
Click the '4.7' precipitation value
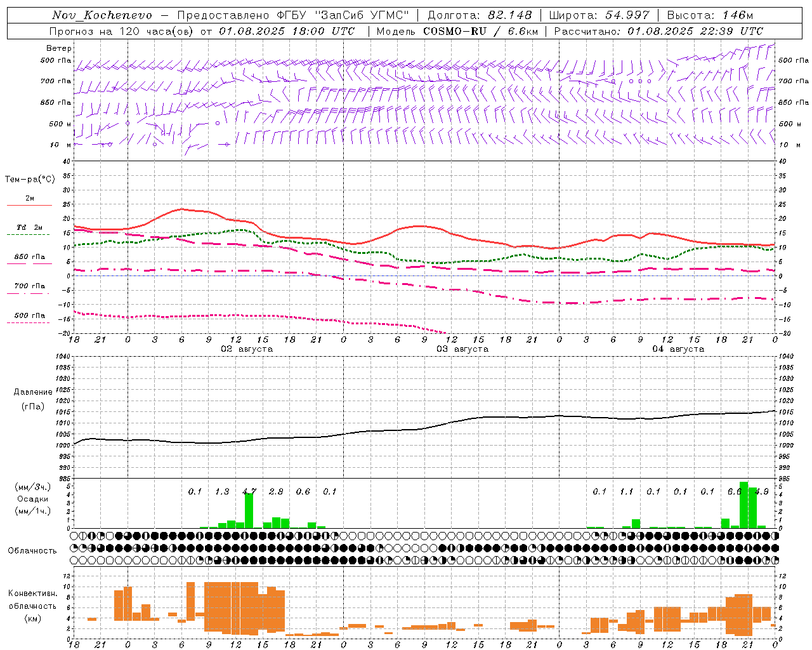coord(249,491)
